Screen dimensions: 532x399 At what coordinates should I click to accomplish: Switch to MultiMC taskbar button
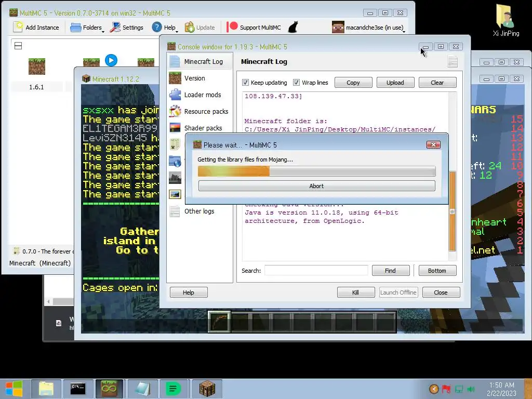click(x=109, y=389)
